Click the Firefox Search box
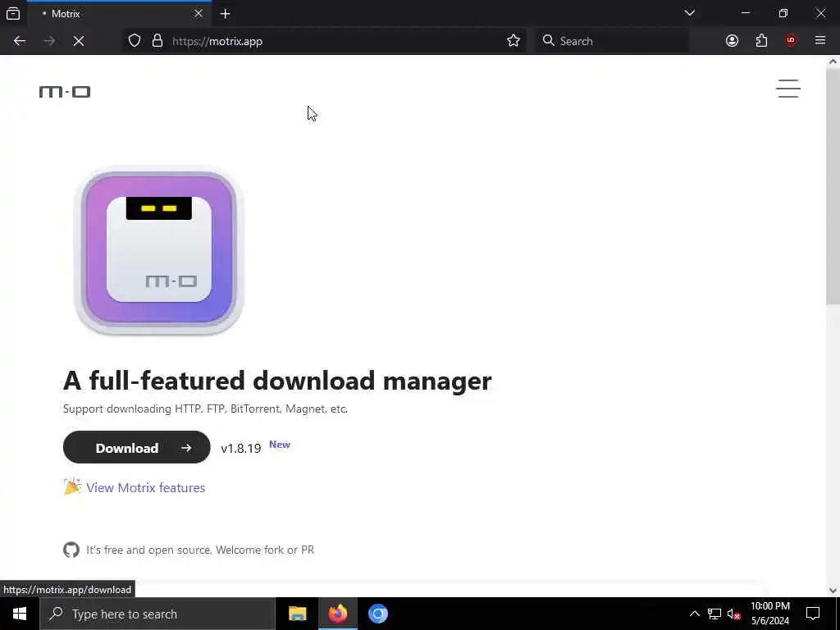The image size is (840, 630). [x=612, y=41]
